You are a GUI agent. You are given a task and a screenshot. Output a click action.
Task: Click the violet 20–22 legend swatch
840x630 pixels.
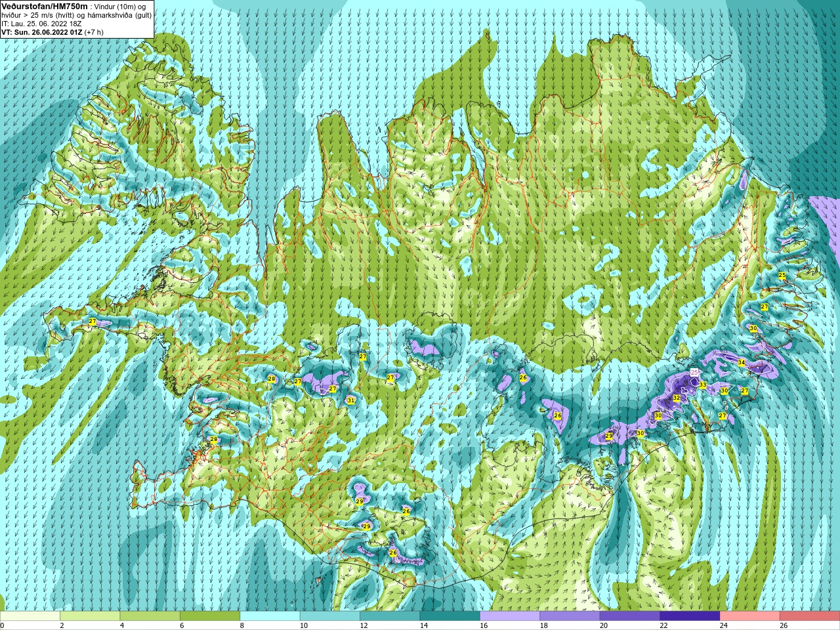(631, 616)
